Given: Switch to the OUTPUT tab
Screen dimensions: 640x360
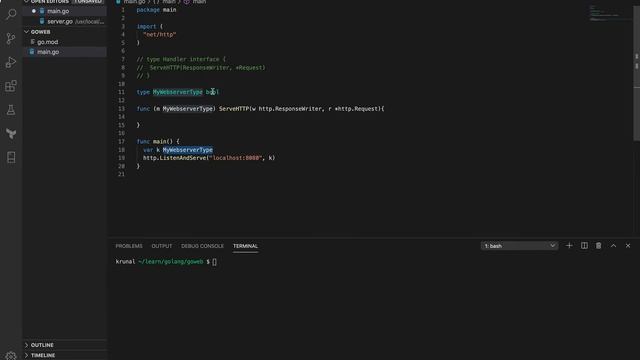Looking at the screenshot, I should point(162,246).
